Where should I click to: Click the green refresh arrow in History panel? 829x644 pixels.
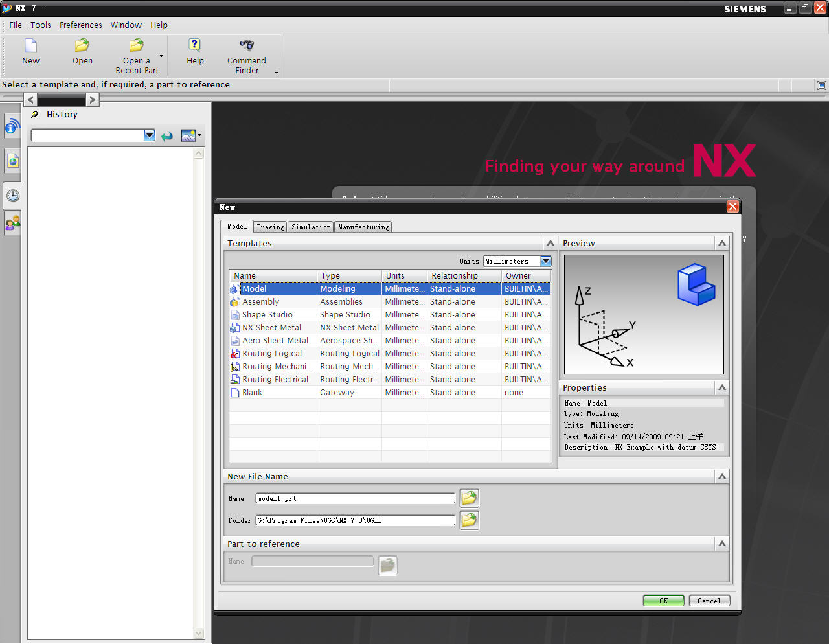click(167, 135)
